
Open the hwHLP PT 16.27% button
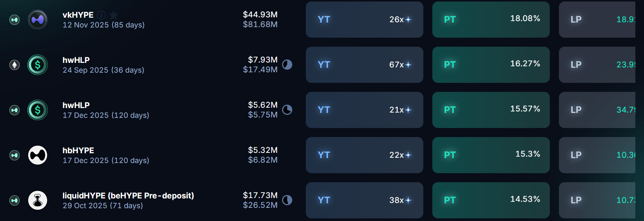491,65
